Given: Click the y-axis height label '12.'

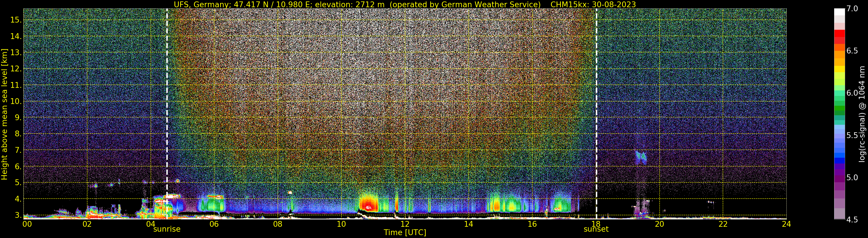Looking at the screenshot, I should click(16, 69).
